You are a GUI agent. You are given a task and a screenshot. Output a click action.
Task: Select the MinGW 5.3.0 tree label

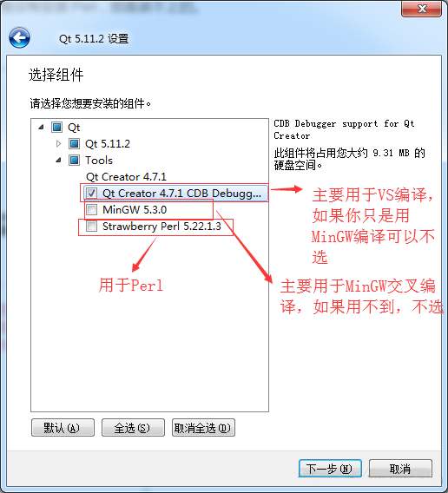[x=135, y=210]
